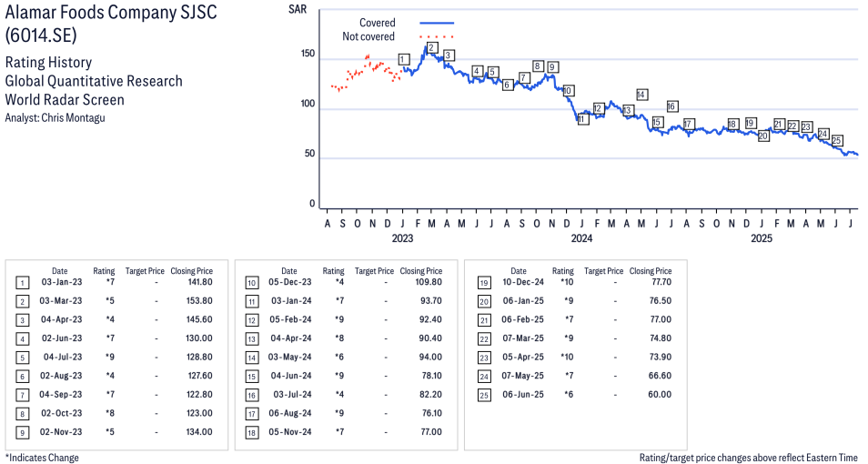The image size is (868, 464).
Task: Click the closing price 76.50
Action: tap(661, 300)
